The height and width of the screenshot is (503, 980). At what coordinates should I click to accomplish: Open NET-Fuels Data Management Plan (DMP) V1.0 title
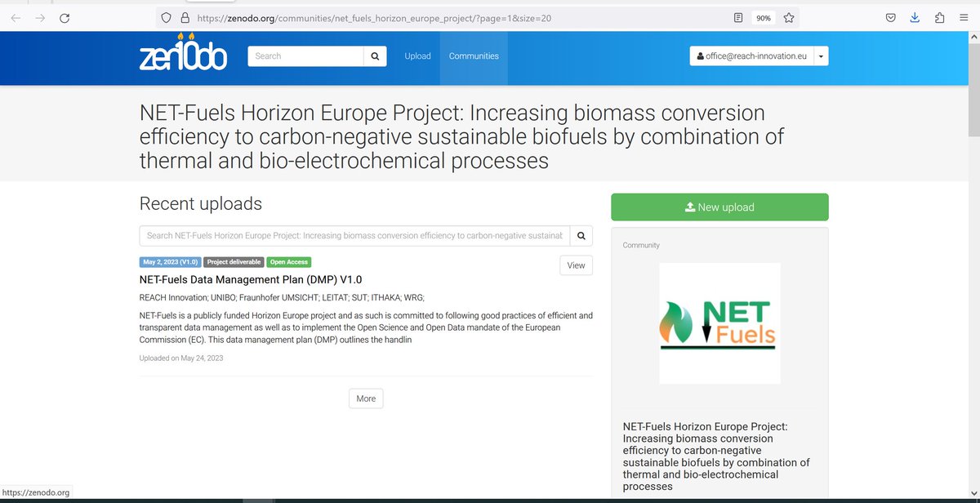pyautogui.click(x=251, y=279)
